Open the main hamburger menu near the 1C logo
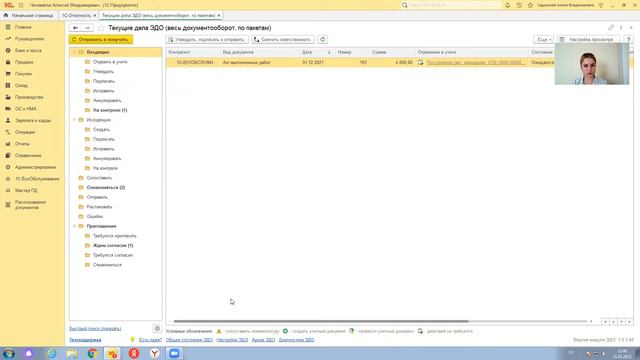The width and height of the screenshot is (640, 360). [21, 5]
